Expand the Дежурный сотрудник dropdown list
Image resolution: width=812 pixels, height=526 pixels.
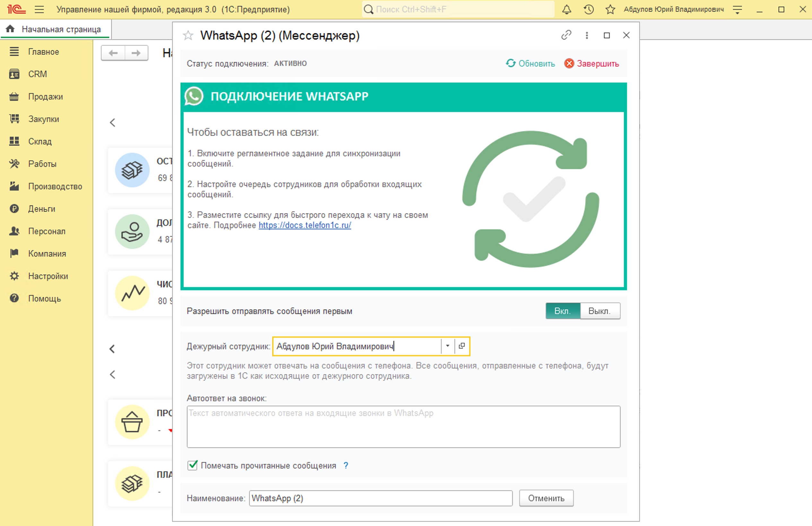(x=447, y=346)
